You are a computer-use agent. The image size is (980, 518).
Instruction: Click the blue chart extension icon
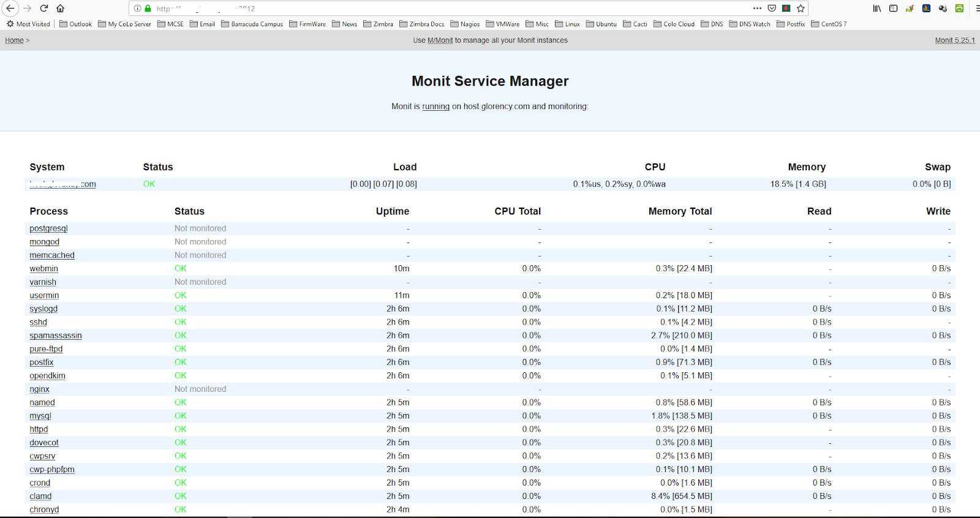tap(926, 8)
